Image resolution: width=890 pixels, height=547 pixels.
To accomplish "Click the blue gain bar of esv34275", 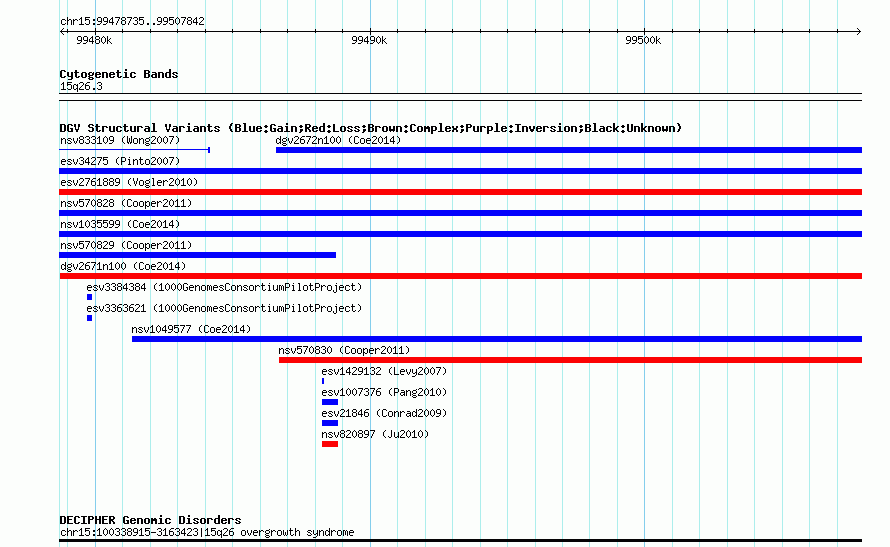I will click(460, 171).
